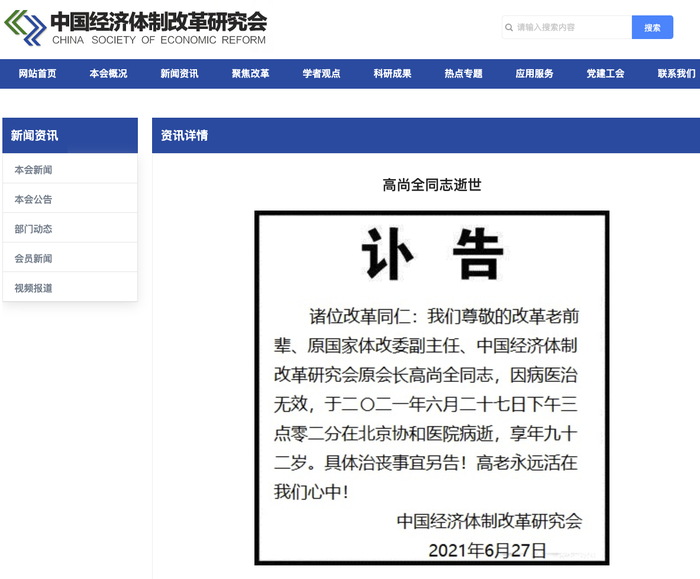The width and height of the screenshot is (700, 579).
Task: Click the 新闻资讯 sidebar header
Action: click(70, 135)
